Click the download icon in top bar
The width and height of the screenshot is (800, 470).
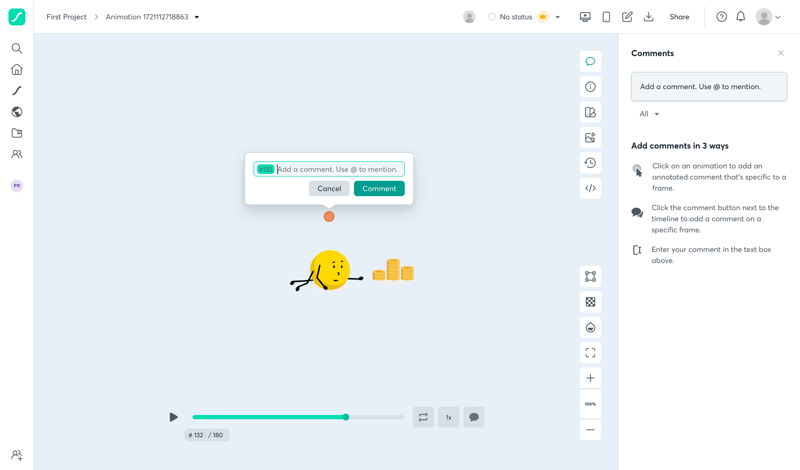click(x=648, y=17)
